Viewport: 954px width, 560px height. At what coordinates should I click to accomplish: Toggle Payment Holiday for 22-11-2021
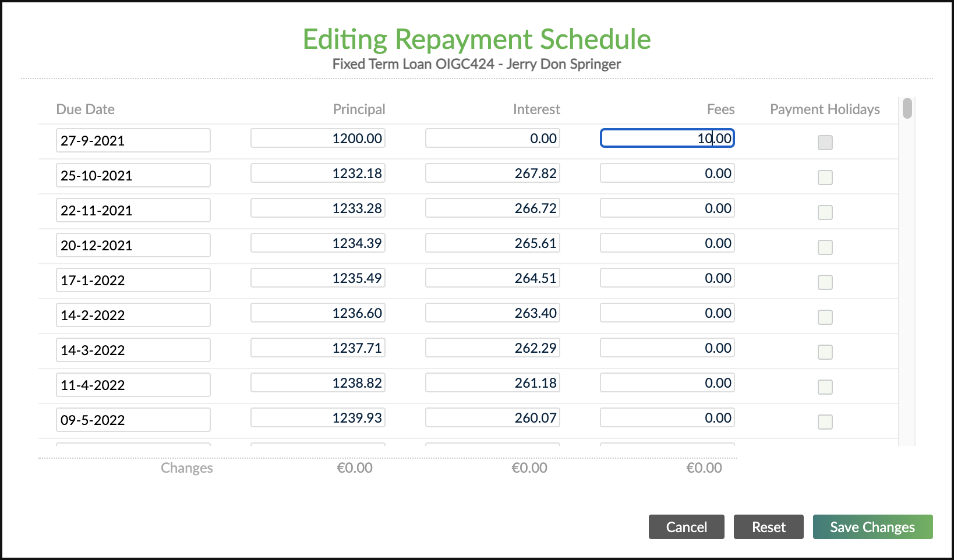825,212
